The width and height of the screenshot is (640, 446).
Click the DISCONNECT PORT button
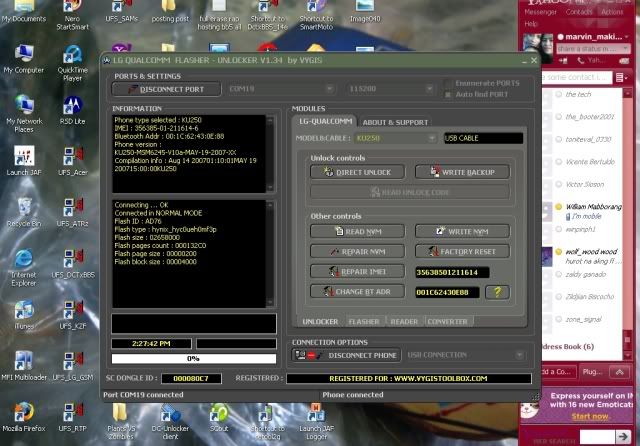(x=166, y=89)
